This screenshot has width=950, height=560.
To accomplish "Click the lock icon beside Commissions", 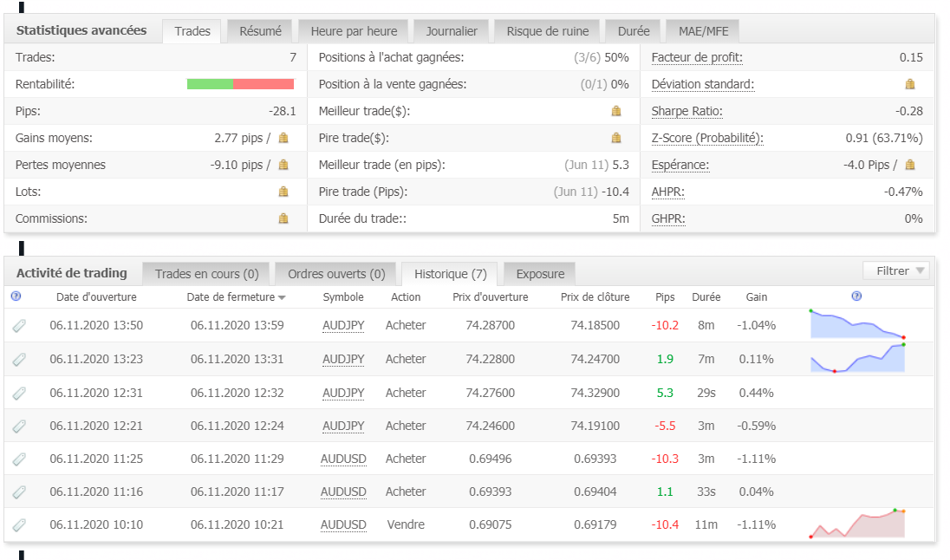I will (283, 218).
